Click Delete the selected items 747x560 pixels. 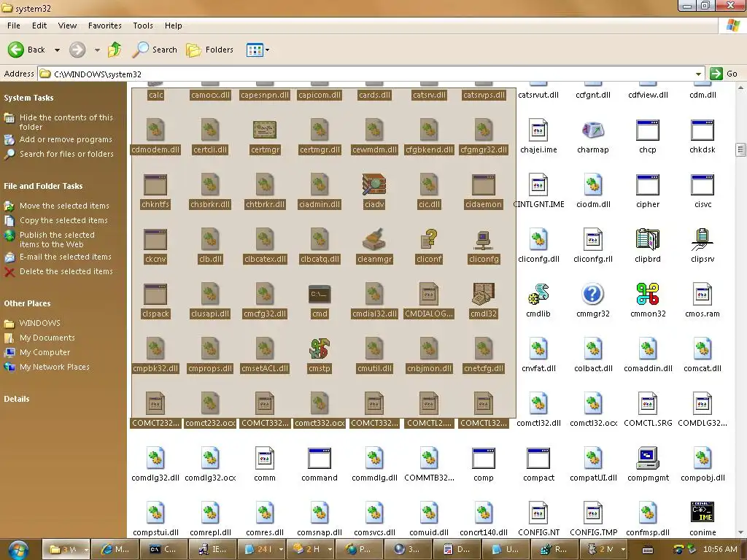[66, 271]
